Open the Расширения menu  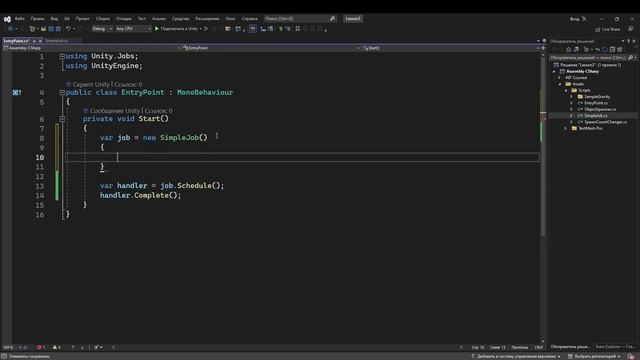coord(207,19)
